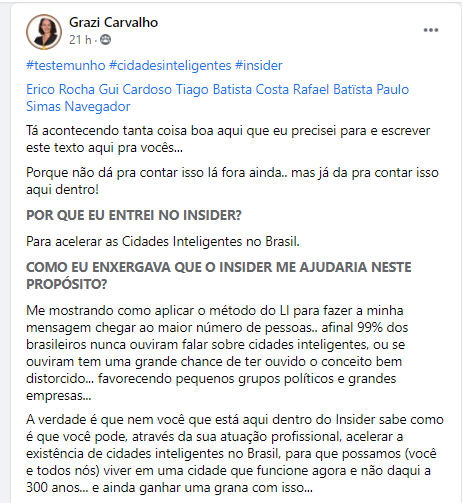Open Grazi Carvalho's profile picture

pos(44,32)
